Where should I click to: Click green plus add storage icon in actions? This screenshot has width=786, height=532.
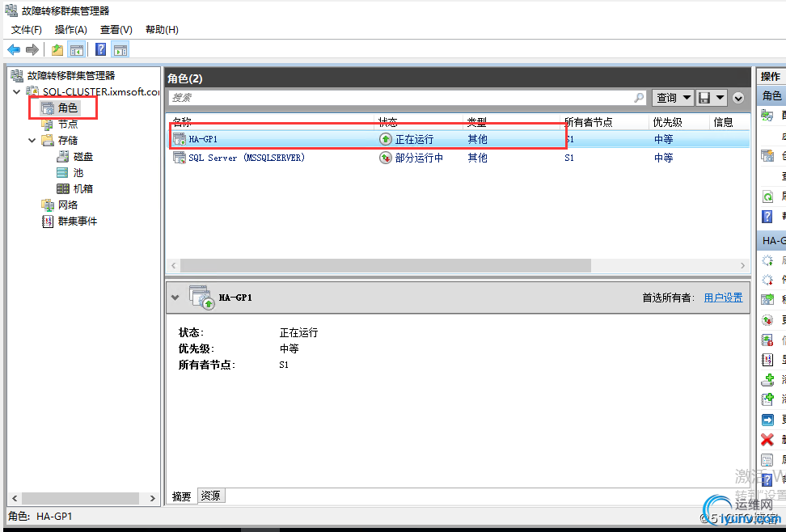coord(767,379)
